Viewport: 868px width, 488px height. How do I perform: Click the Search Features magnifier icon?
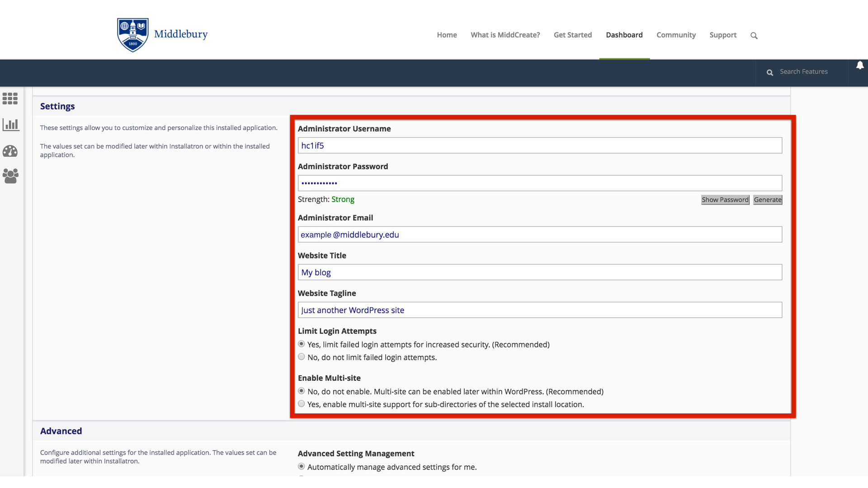[x=769, y=72]
